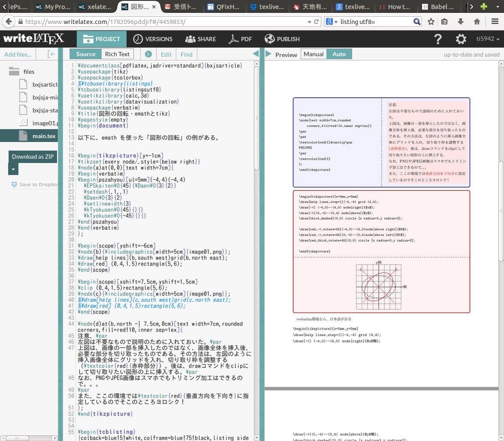This screenshot has width=504, height=441.
Task: Click the green new tab plus icon
Action: tap(483, 6)
